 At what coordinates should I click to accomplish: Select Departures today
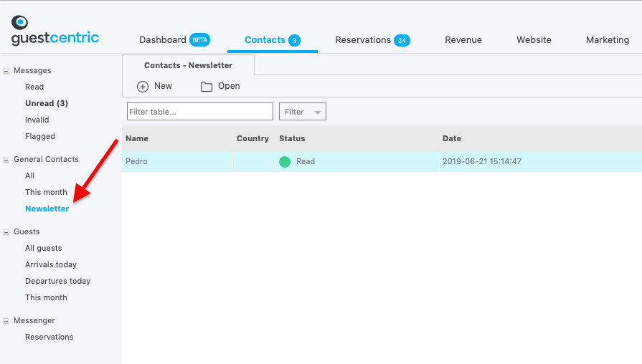click(x=57, y=281)
